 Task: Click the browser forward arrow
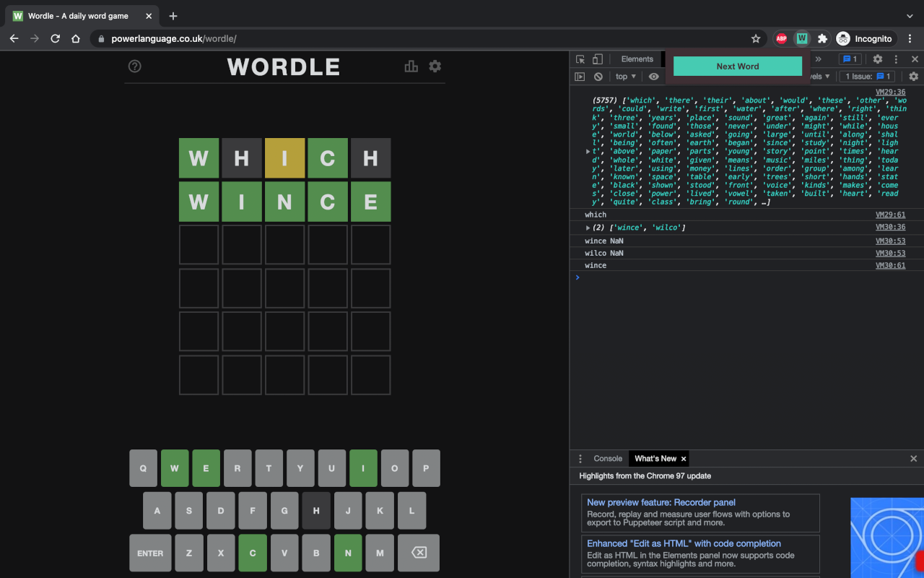(x=34, y=38)
